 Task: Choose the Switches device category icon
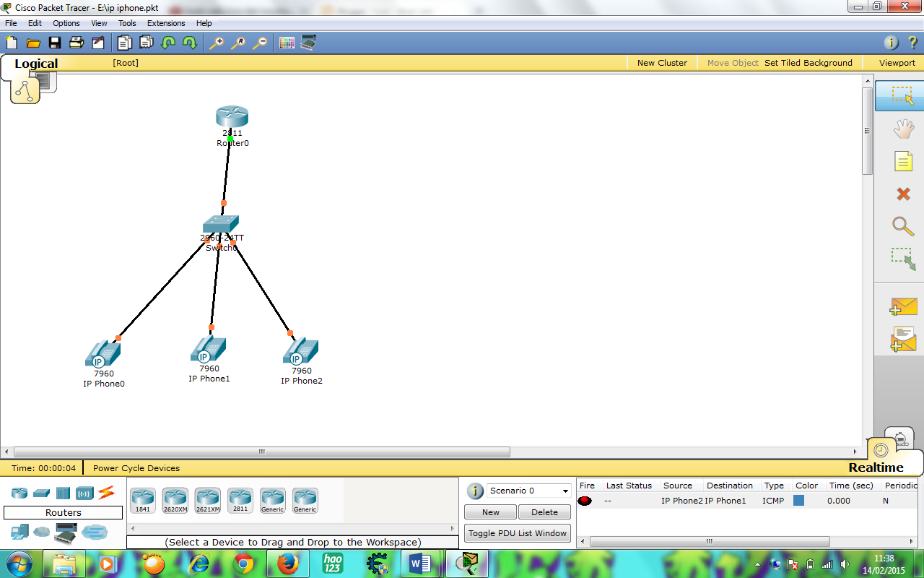point(41,493)
